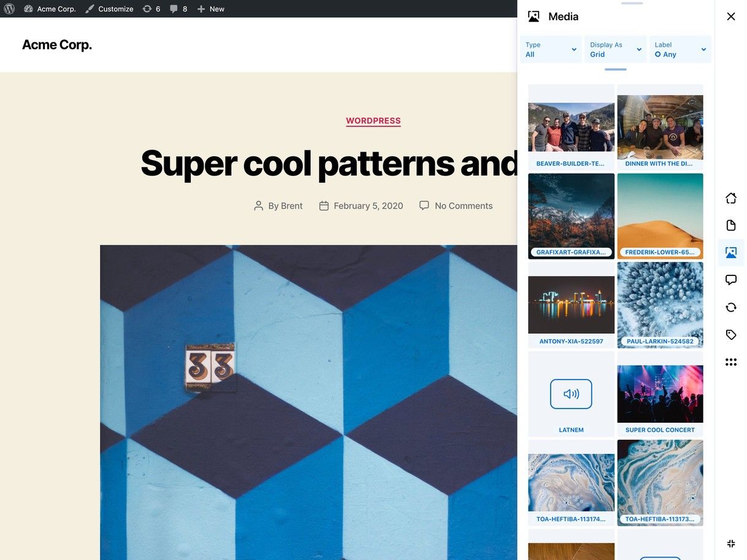
Task: Click the Brent author link
Action: (291, 206)
